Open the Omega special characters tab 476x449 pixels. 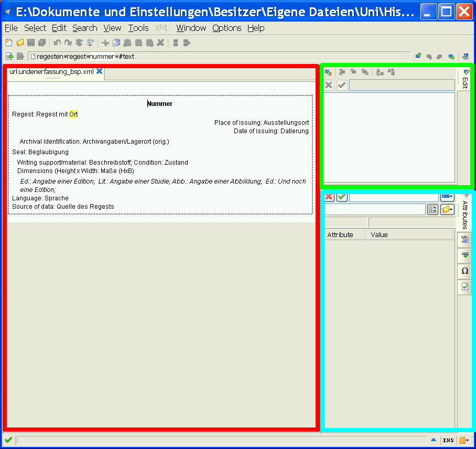(x=465, y=271)
